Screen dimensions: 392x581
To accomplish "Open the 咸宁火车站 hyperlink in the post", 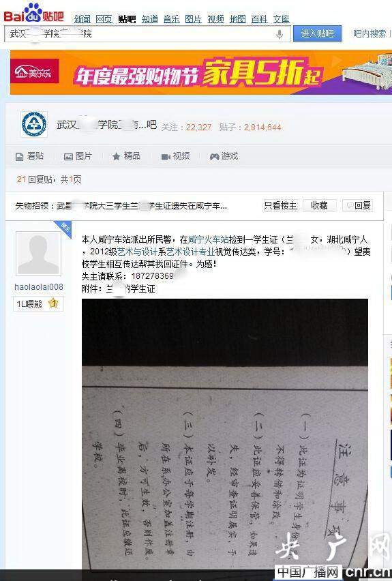I will pyautogui.click(x=209, y=240).
